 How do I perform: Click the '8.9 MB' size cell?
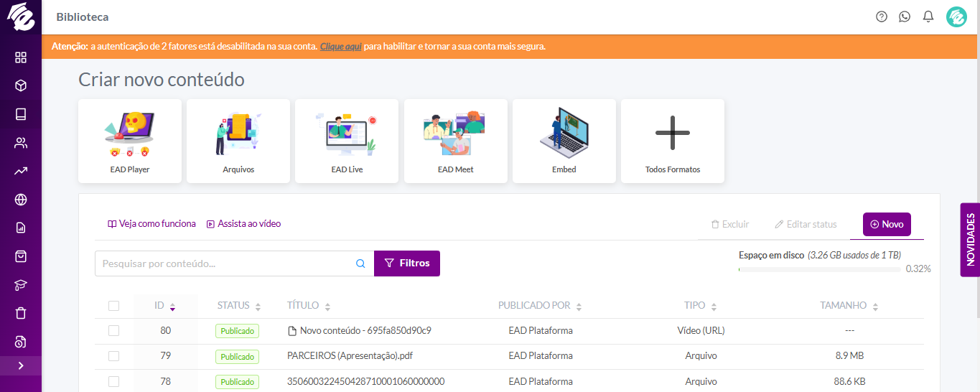pyautogui.click(x=849, y=356)
